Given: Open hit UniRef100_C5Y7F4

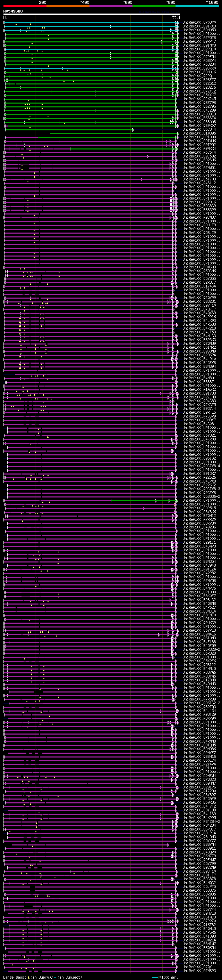Looking at the screenshot, I should click(x=199, y=909).
